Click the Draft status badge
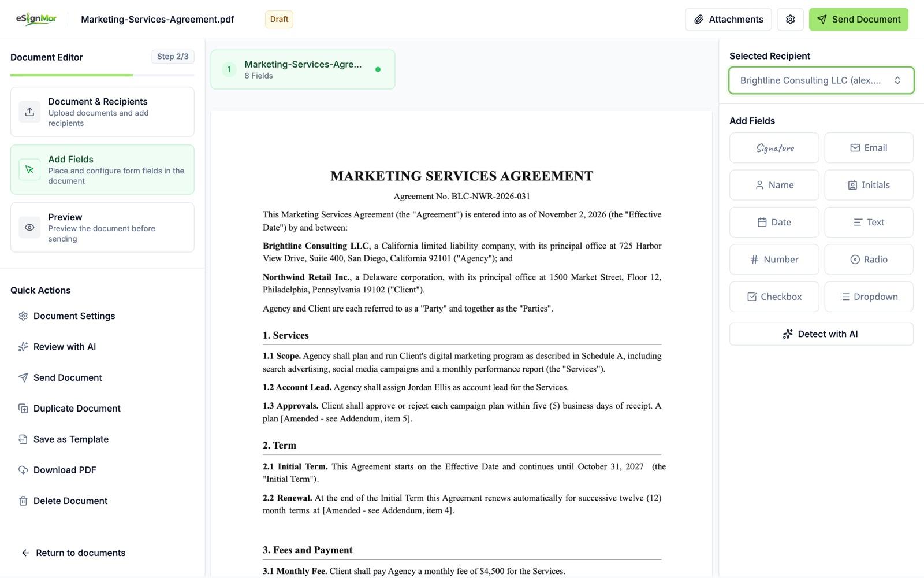924x578 pixels. (x=279, y=19)
